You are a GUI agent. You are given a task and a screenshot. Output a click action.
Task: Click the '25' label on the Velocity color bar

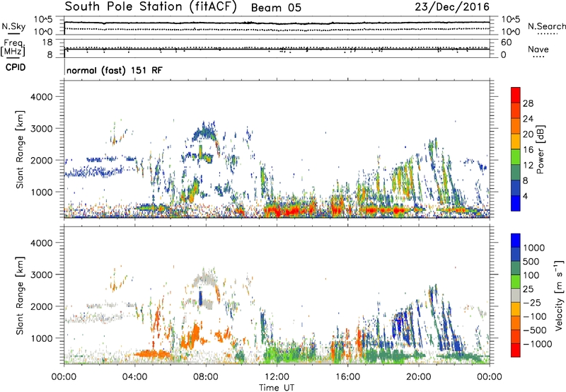tap(528, 289)
